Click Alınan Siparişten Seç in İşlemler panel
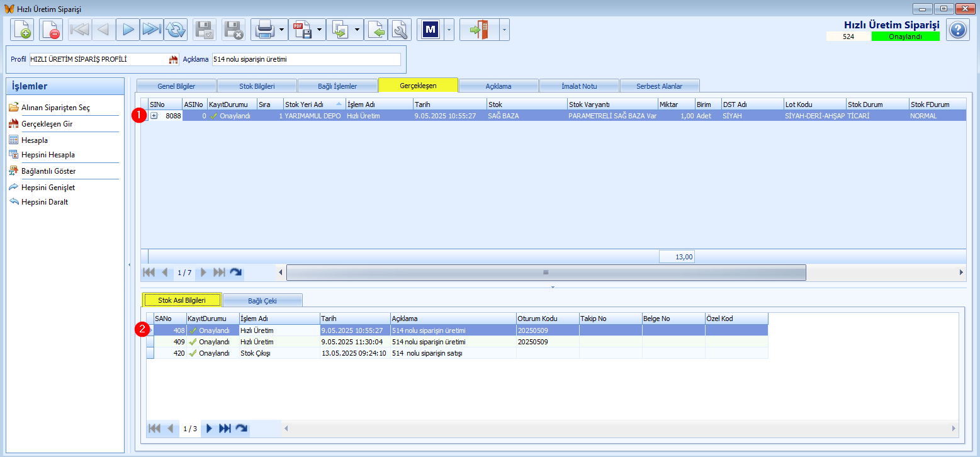The width and height of the screenshot is (980, 457). pyautogui.click(x=55, y=108)
